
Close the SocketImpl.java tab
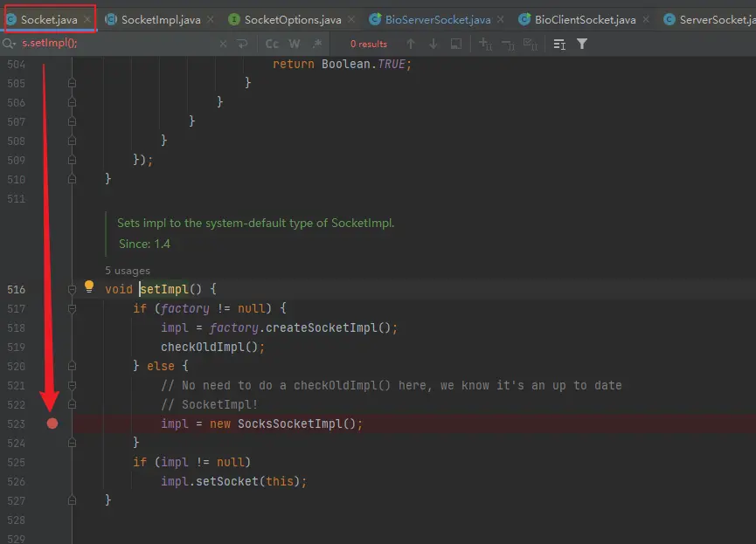click(211, 19)
